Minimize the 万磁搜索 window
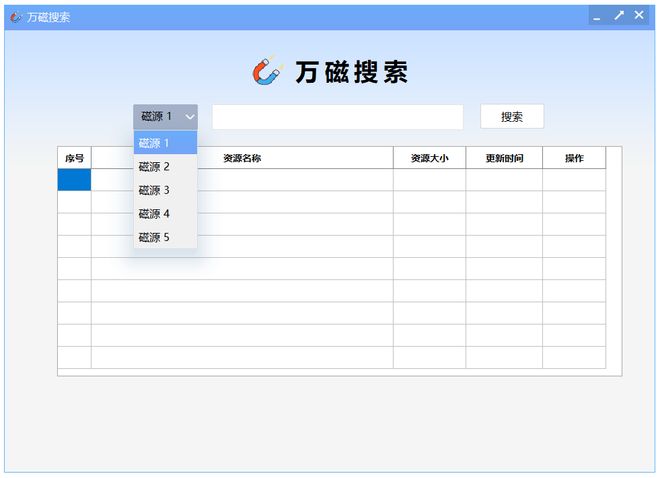Image resolution: width=660 pixels, height=478 pixels. [597, 17]
